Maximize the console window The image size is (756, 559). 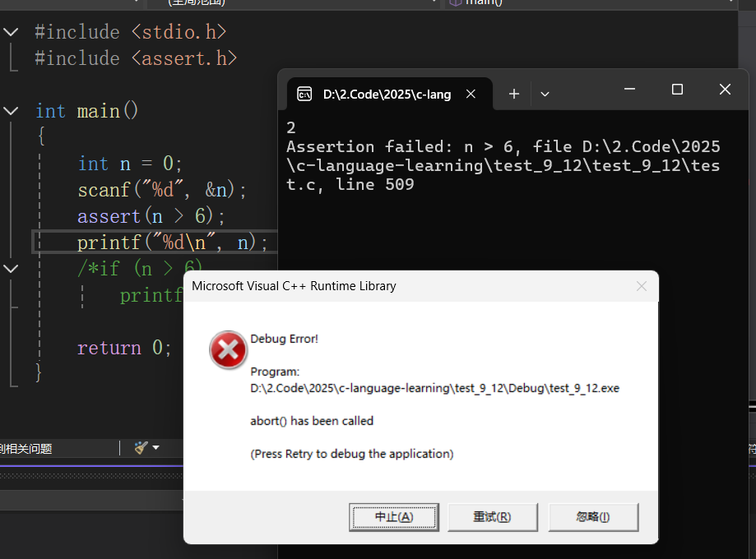click(x=677, y=89)
